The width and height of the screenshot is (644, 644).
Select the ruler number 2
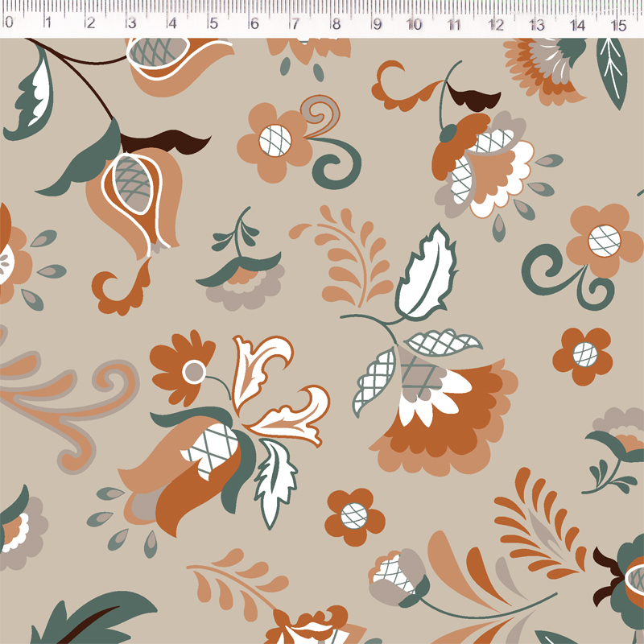point(91,23)
